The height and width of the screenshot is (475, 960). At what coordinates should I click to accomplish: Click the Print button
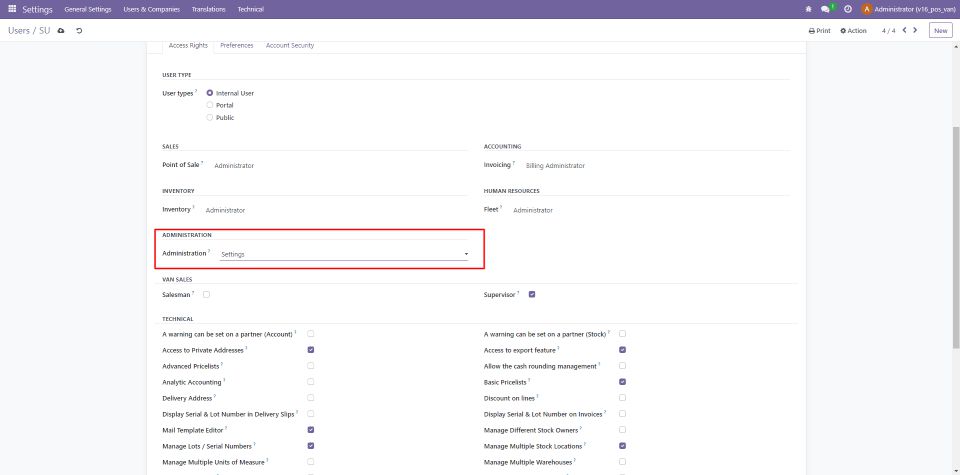819,31
